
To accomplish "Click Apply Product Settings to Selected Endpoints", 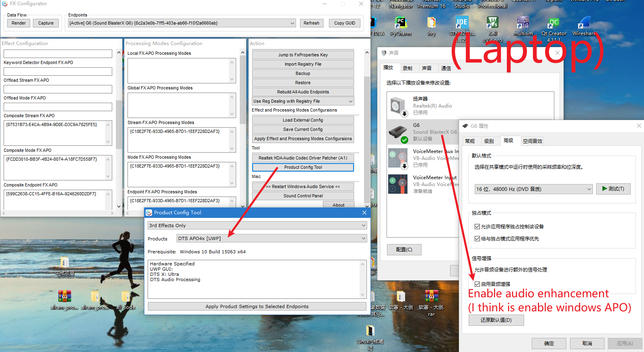I will tap(257, 306).
